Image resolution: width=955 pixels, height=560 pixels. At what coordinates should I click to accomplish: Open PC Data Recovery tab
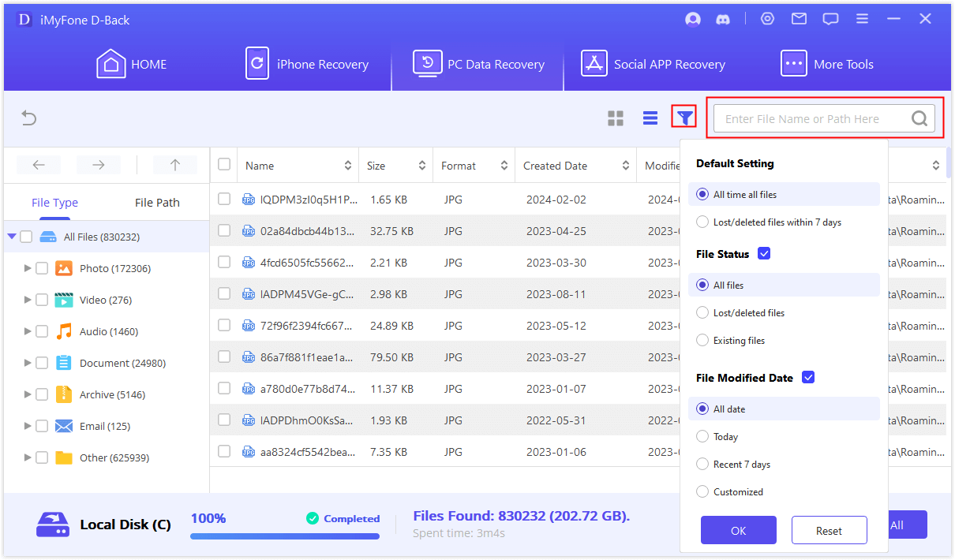(478, 65)
